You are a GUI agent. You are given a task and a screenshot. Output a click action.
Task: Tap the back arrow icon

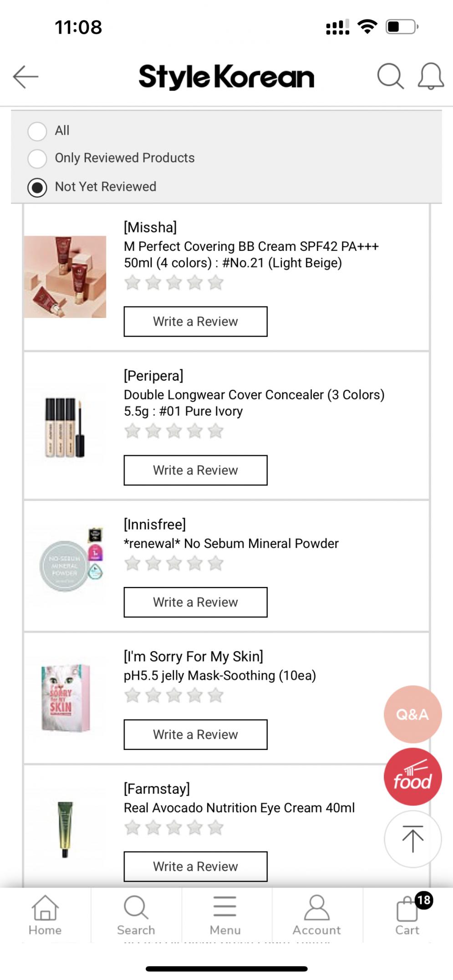pos(25,77)
